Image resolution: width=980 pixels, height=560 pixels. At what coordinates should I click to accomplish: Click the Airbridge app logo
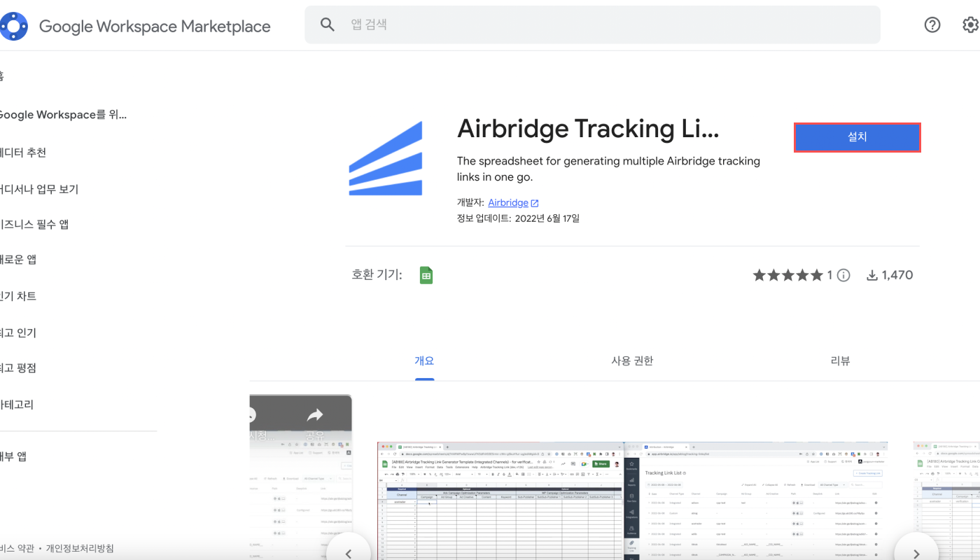pyautogui.click(x=386, y=157)
